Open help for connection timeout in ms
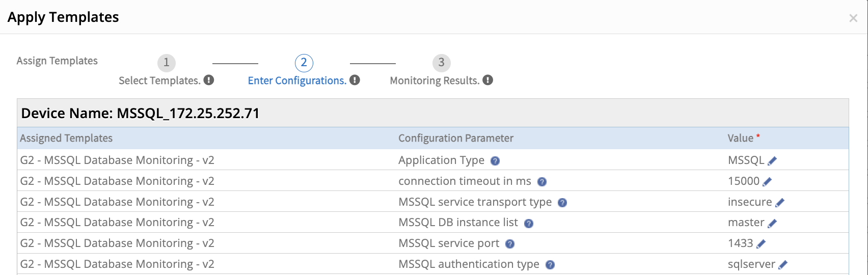The image size is (868, 275). click(542, 182)
